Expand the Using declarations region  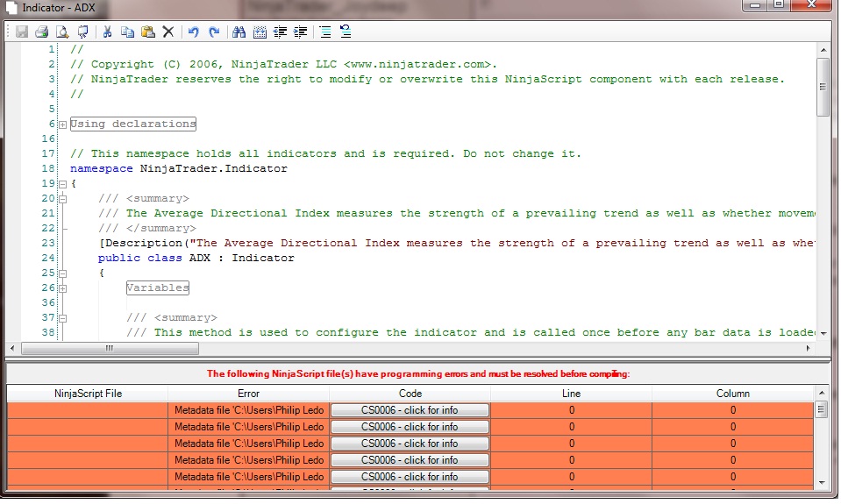coord(63,124)
